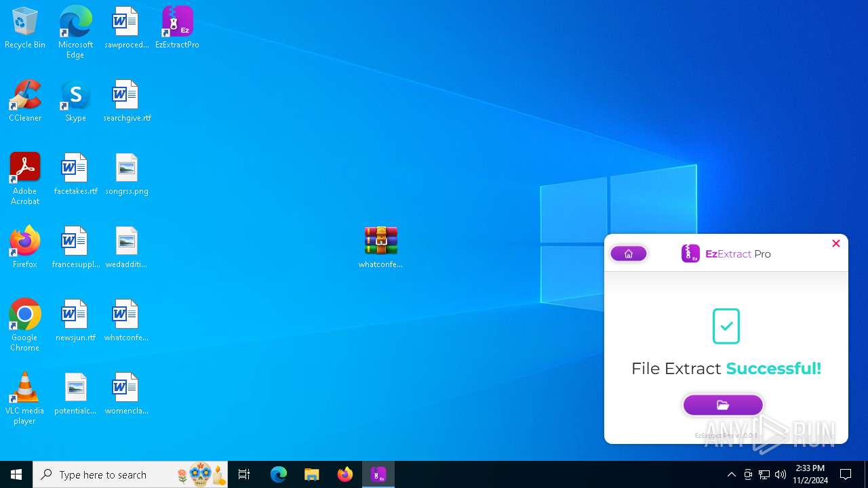Select the EzExtractPro desktop shortcut
This screenshot has width=868, height=488.
177,28
